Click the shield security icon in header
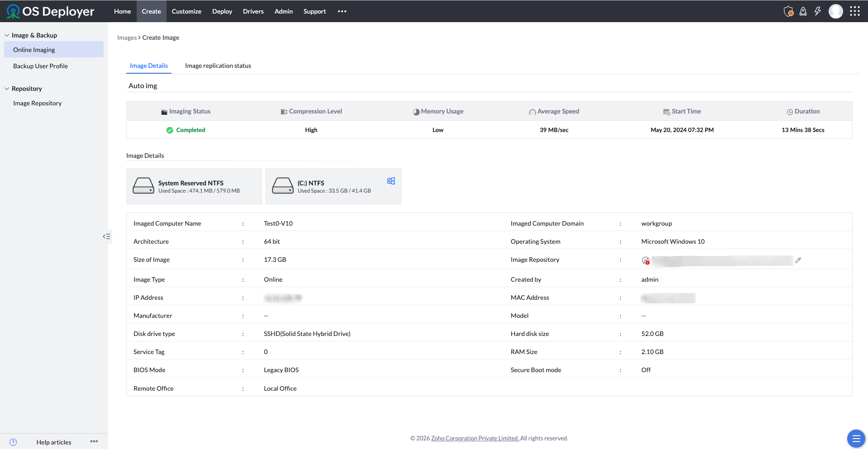 (788, 11)
